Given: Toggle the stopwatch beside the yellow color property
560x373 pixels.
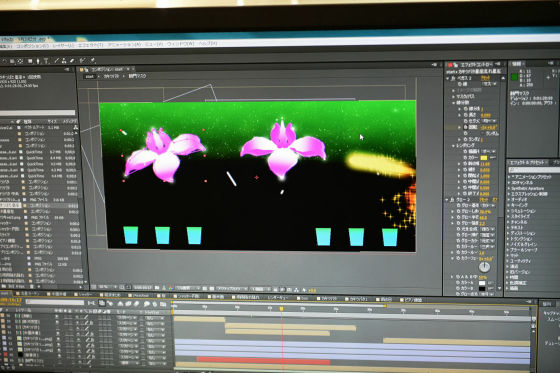Looking at the screenshot, I should point(465,158).
